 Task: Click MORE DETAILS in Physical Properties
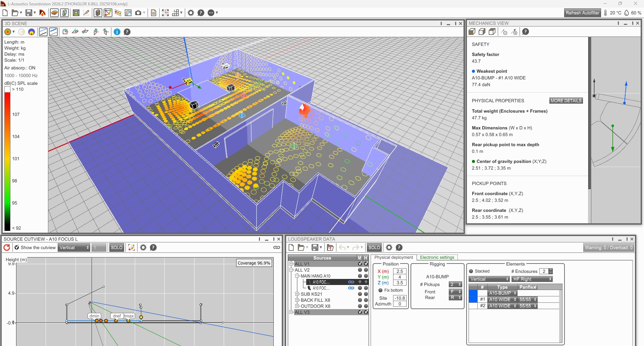pos(566,101)
